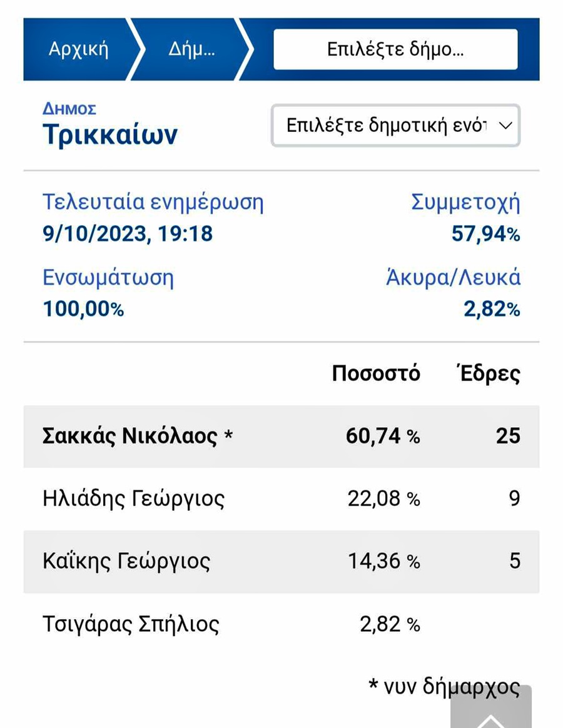Tap the scroll-to-top arrow button
The height and width of the screenshot is (728, 563).
pos(490,707)
